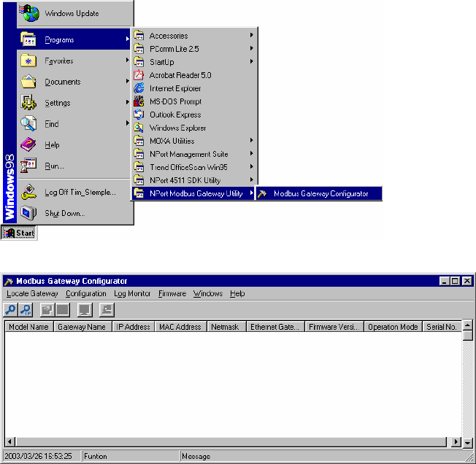Click the Firmware Versi... column header
476x464 pixels.
point(334,327)
